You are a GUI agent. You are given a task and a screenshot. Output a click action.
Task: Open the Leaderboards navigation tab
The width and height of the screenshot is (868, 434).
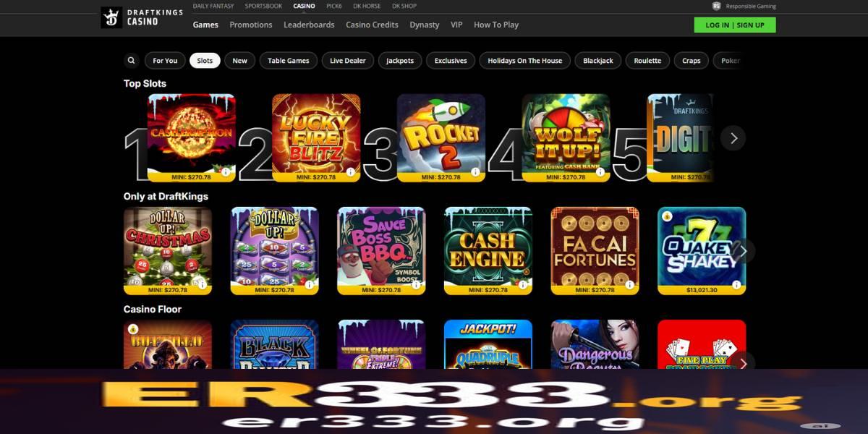click(x=309, y=25)
